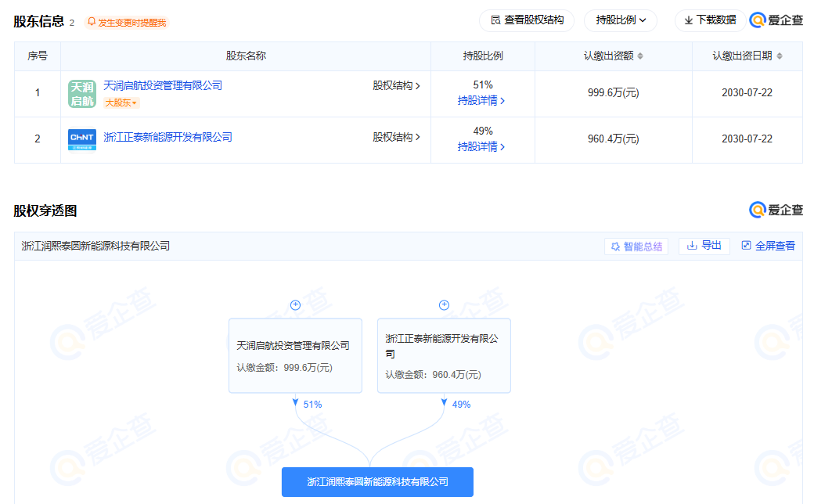Sort by 认缴出资日期 column sort icon
Viewport: 814px width, 504px height.
point(779,56)
